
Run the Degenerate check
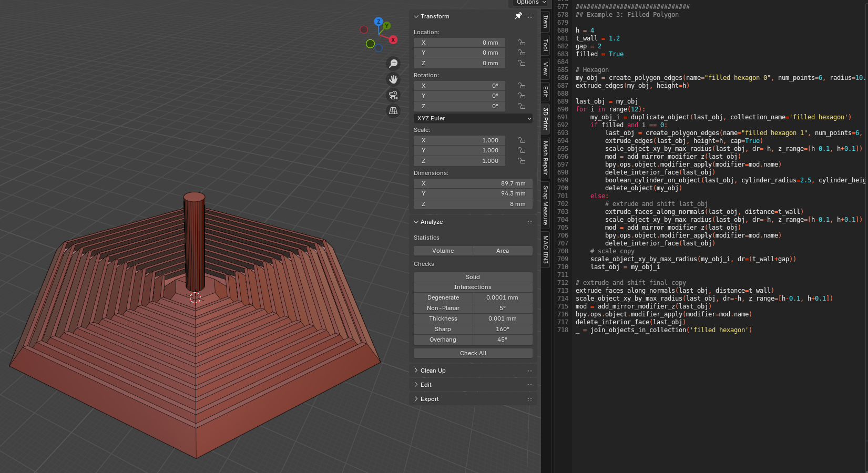point(443,297)
